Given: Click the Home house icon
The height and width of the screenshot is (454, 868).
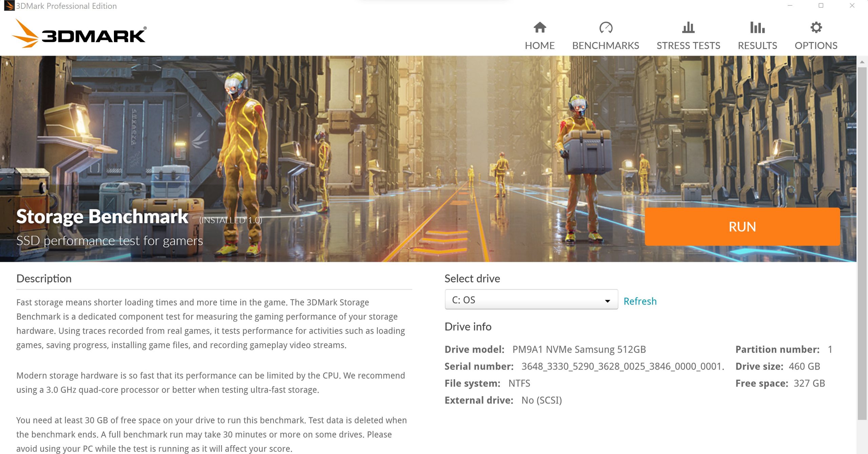Looking at the screenshot, I should [x=539, y=27].
